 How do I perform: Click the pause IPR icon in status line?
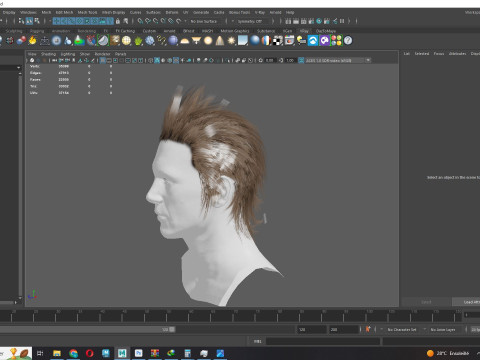click(x=342, y=21)
